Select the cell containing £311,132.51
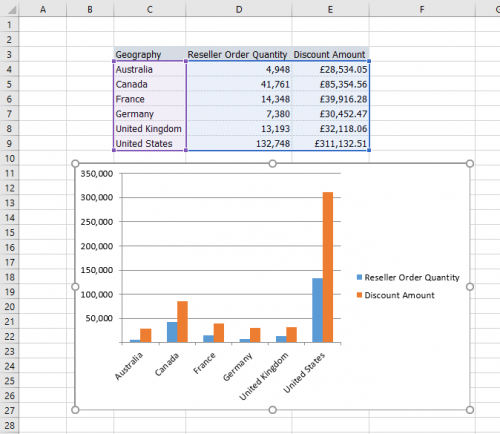 (x=330, y=143)
